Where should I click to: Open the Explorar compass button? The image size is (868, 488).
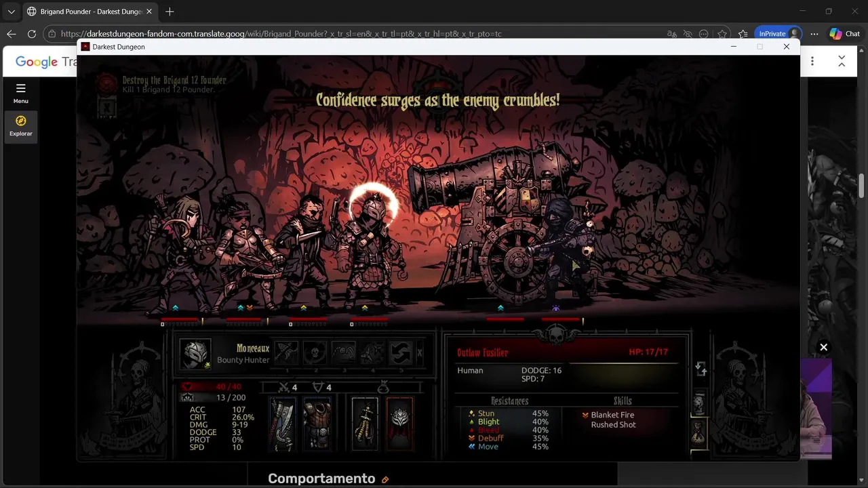point(20,126)
